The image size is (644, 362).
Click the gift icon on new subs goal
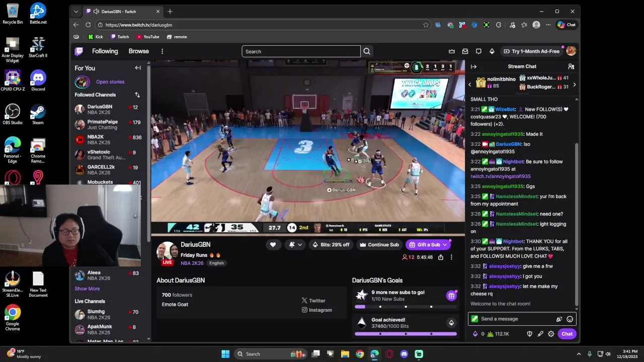click(451, 296)
